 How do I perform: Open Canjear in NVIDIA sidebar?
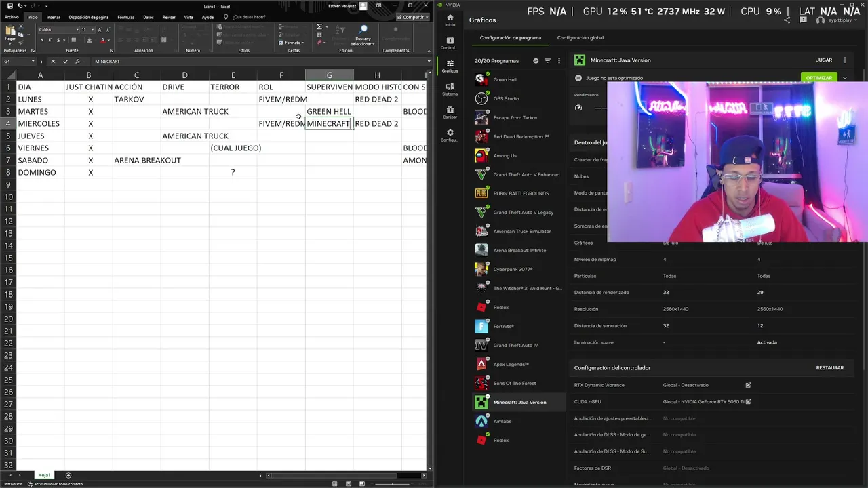tap(450, 113)
